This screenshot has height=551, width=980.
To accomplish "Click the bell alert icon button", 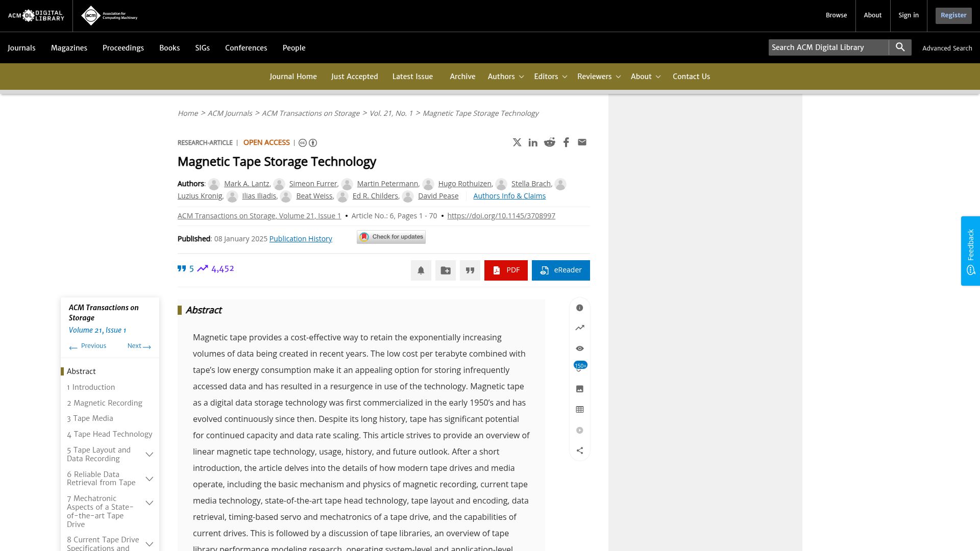I will pyautogui.click(x=421, y=270).
